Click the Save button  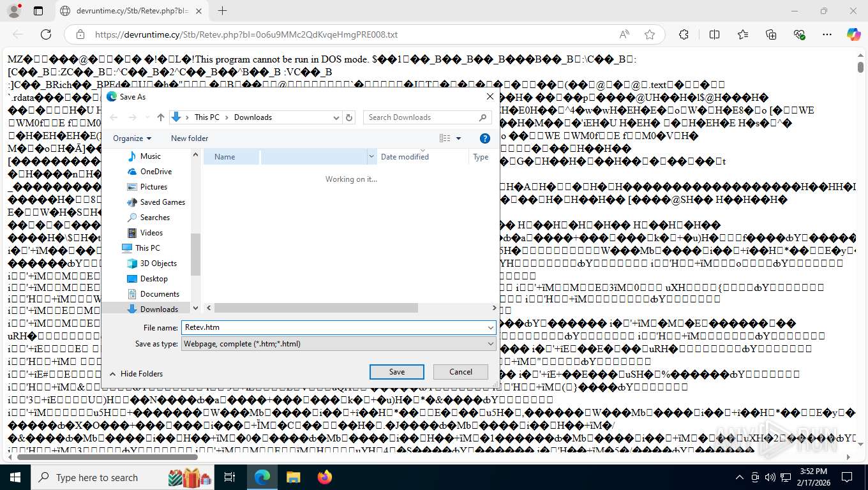[397, 372]
